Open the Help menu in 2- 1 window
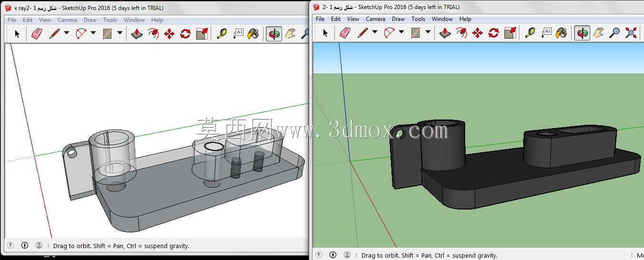 pos(465,19)
